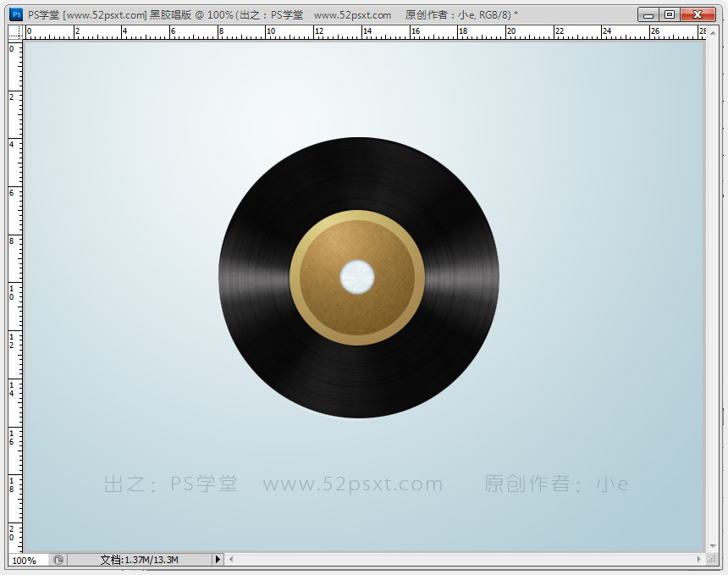Click the brown label of the record
This screenshot has height=575, width=728.
[357, 316]
